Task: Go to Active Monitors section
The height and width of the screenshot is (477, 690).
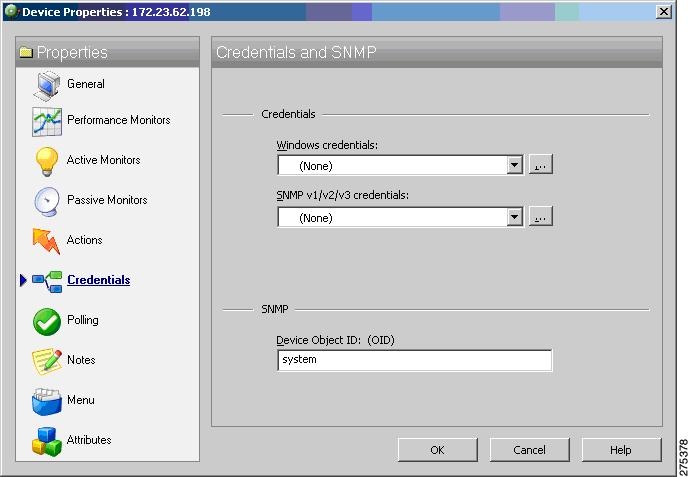Action: pyautogui.click(x=103, y=160)
